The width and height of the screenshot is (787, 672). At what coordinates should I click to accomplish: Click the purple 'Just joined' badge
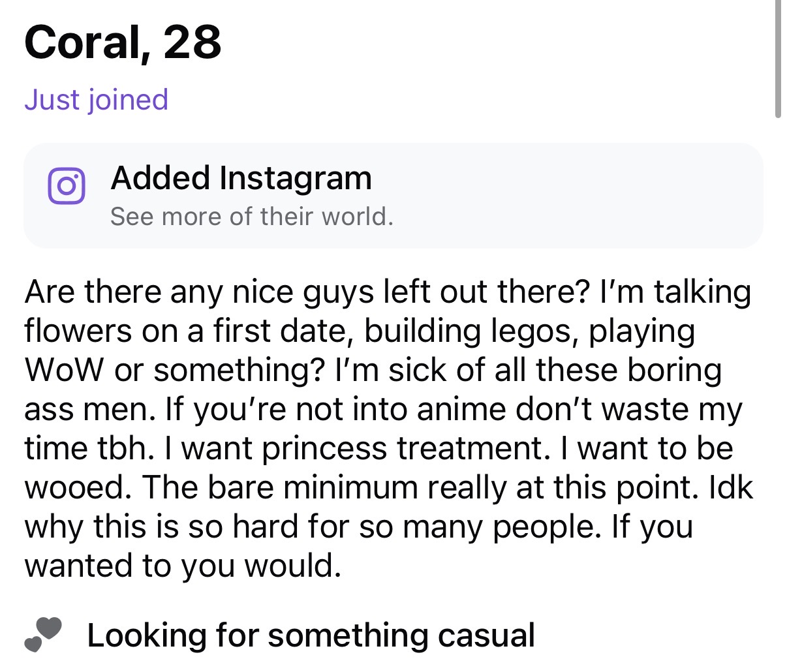click(x=96, y=99)
